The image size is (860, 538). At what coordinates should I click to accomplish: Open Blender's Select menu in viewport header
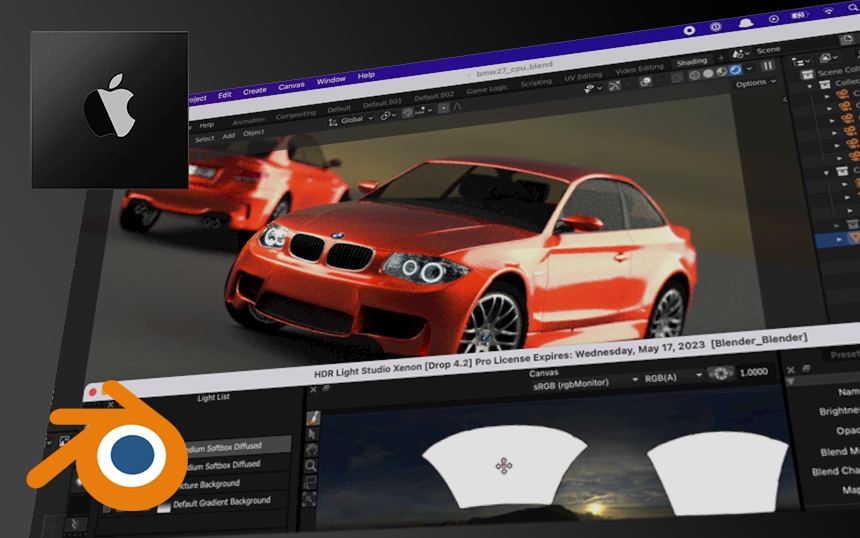point(204,139)
